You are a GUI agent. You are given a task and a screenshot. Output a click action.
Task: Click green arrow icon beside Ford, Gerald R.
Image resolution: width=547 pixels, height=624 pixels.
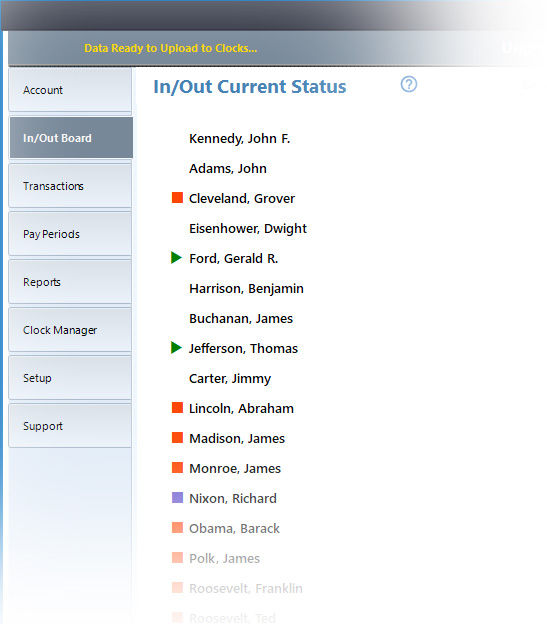[176, 257]
